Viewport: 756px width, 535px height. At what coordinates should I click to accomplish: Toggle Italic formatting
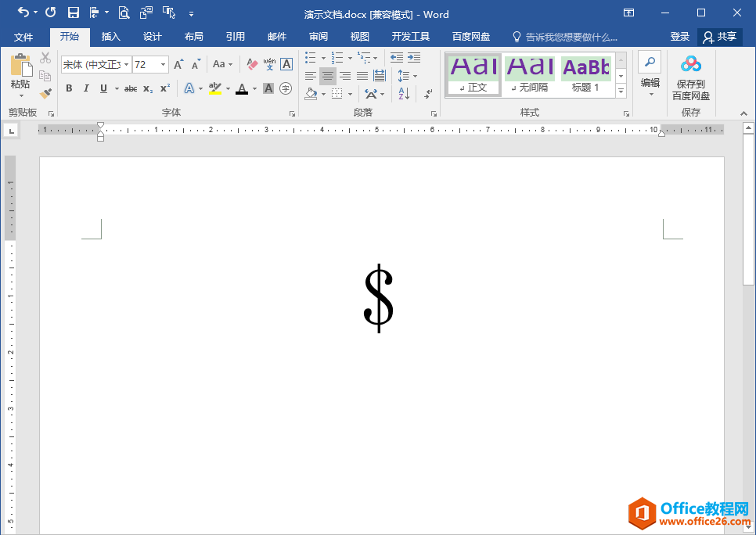tap(86, 88)
